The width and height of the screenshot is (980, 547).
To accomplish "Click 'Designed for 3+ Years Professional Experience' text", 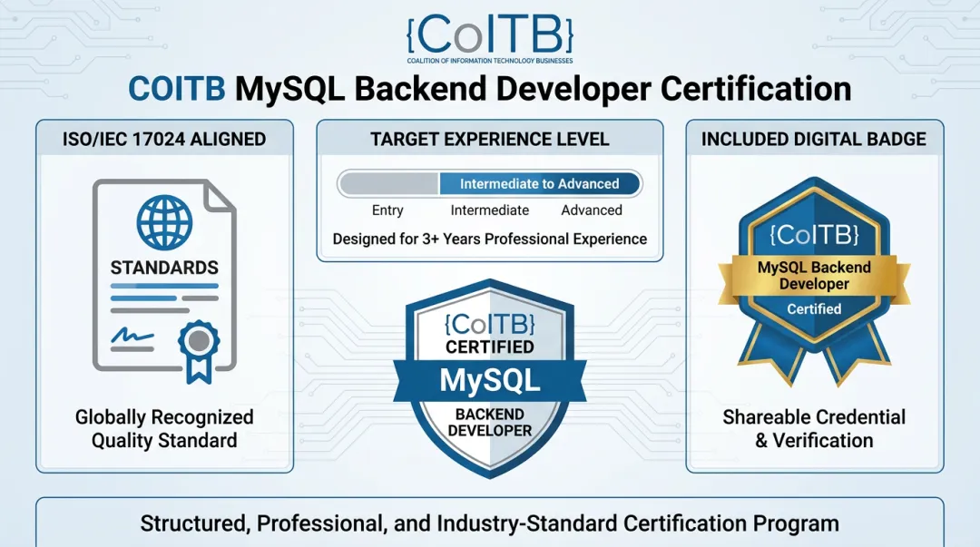I will 489,239.
